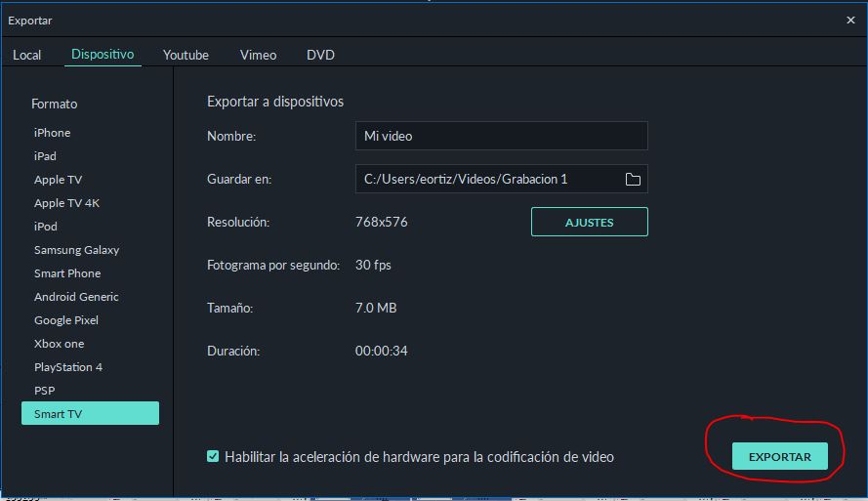The image size is (868, 501).
Task: Click the Exportar a dispositivos heading
Action: tap(275, 102)
